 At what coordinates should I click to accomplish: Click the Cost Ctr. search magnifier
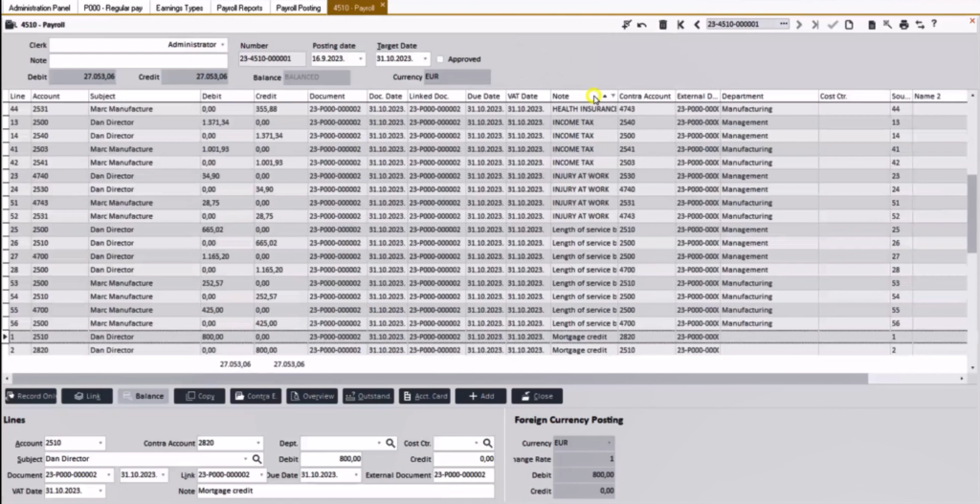(487, 443)
